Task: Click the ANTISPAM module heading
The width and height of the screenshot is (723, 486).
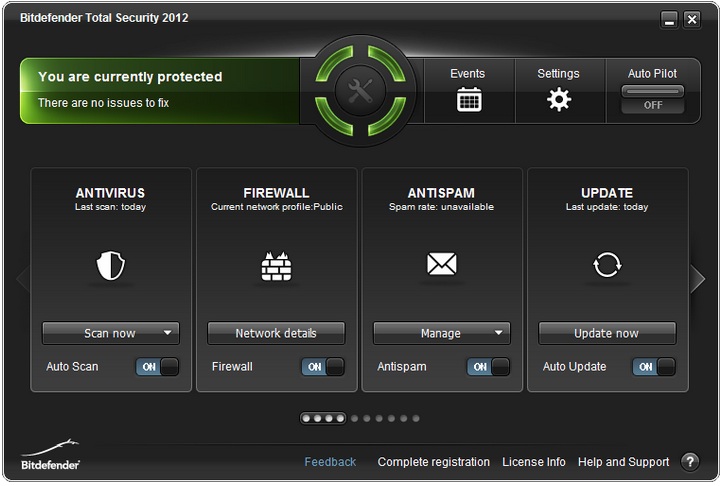Action: tap(441, 193)
